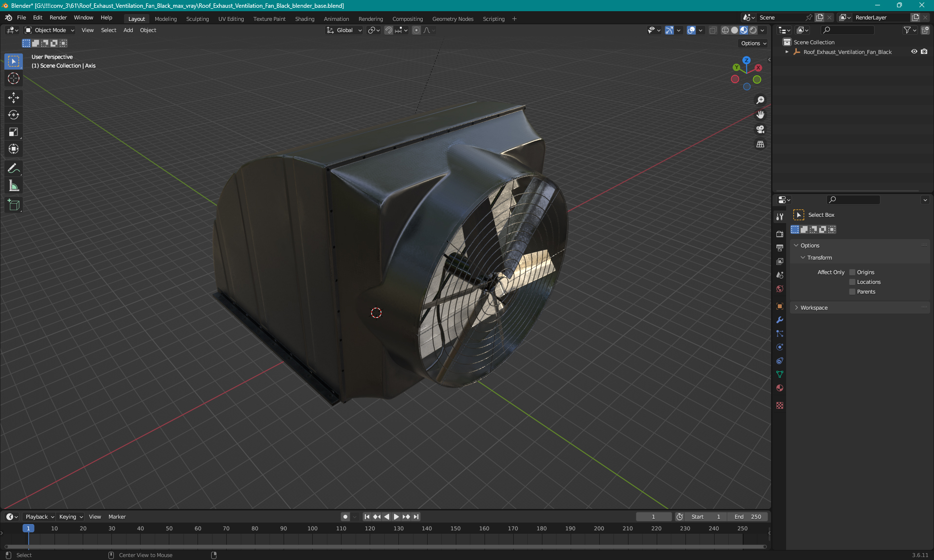
Task: Click Scene Collection in outliner
Action: 814,42
